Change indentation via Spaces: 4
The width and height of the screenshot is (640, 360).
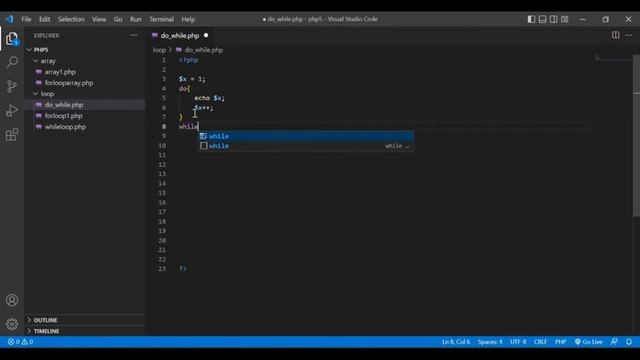[x=490, y=342]
